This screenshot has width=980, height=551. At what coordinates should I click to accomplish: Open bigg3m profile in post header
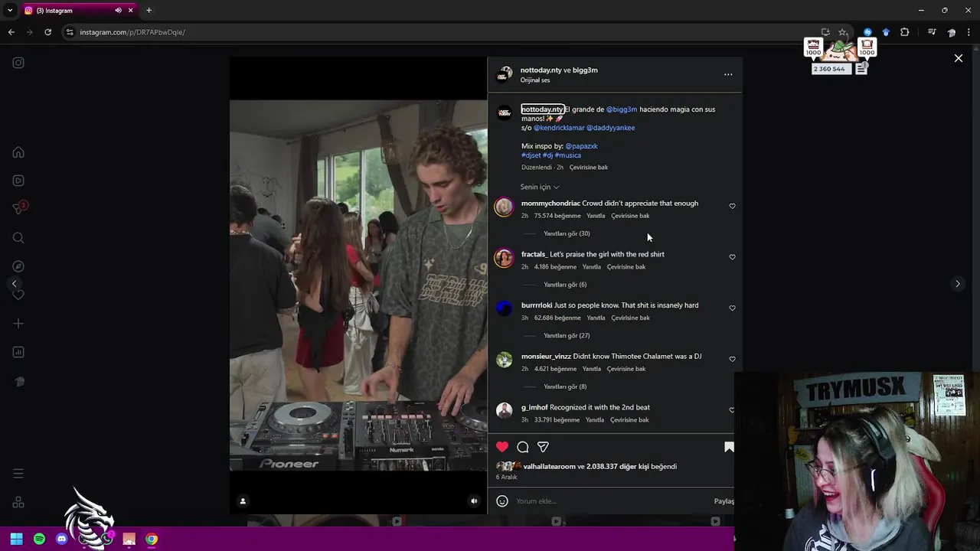pos(585,70)
